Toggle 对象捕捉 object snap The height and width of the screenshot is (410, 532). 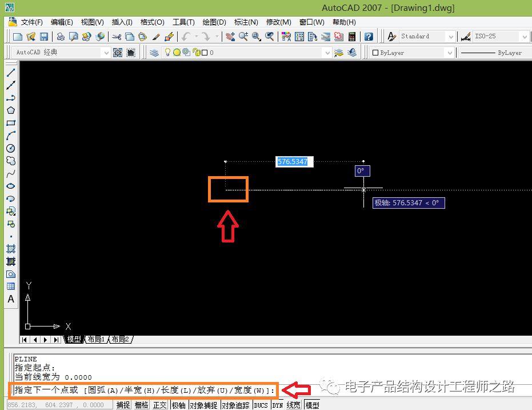coord(203,405)
